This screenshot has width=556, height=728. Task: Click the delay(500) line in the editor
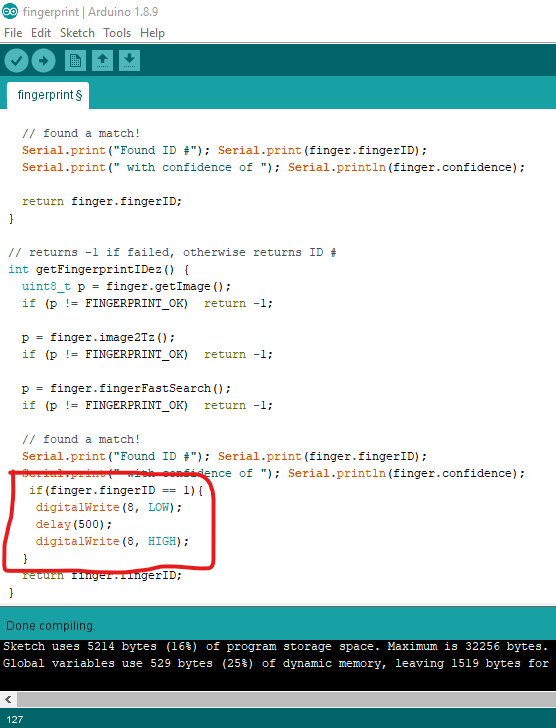(74, 524)
